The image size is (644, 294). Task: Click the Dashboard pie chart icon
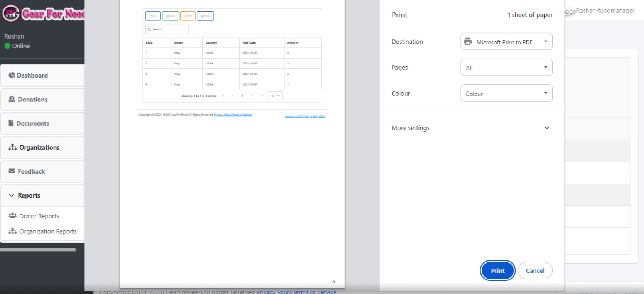[12, 75]
